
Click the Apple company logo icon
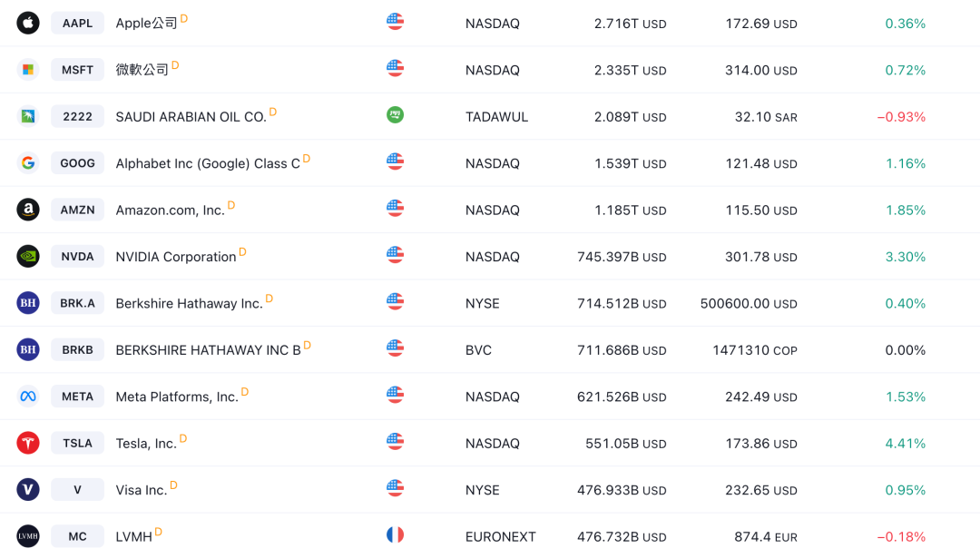pos(28,23)
